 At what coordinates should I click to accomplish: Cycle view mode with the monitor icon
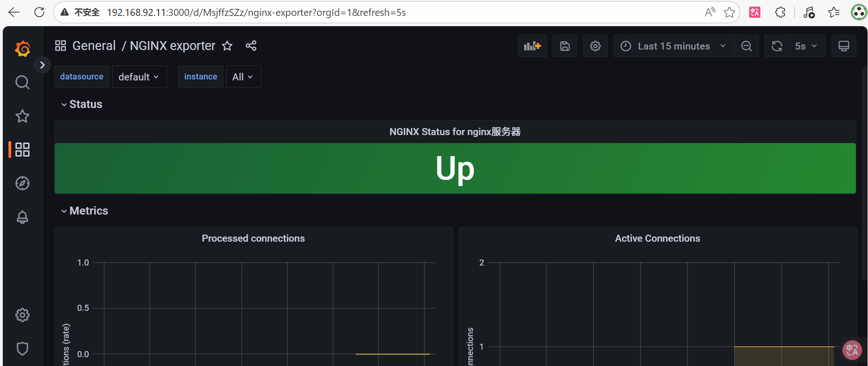[x=844, y=46]
